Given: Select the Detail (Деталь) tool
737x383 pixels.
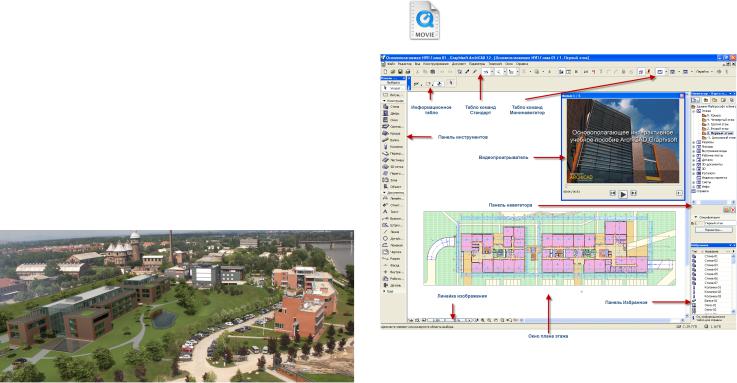Looking at the screenshot, I should coord(392,285).
